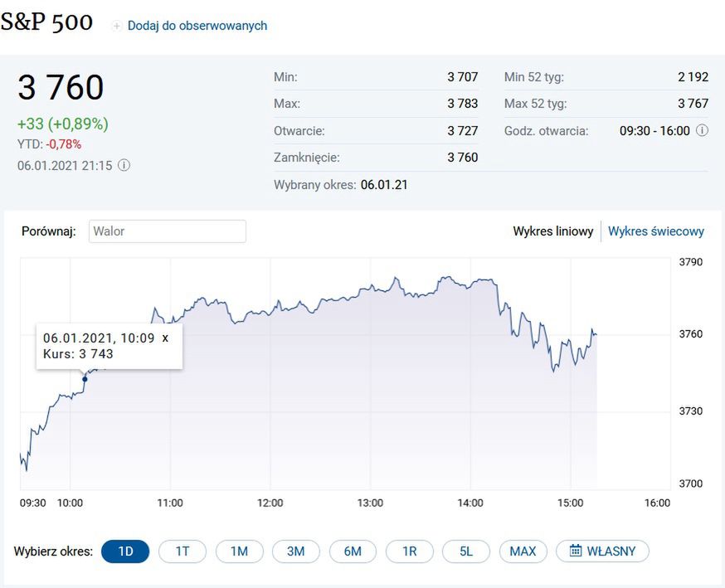Show the 5L period chart

[x=466, y=551]
